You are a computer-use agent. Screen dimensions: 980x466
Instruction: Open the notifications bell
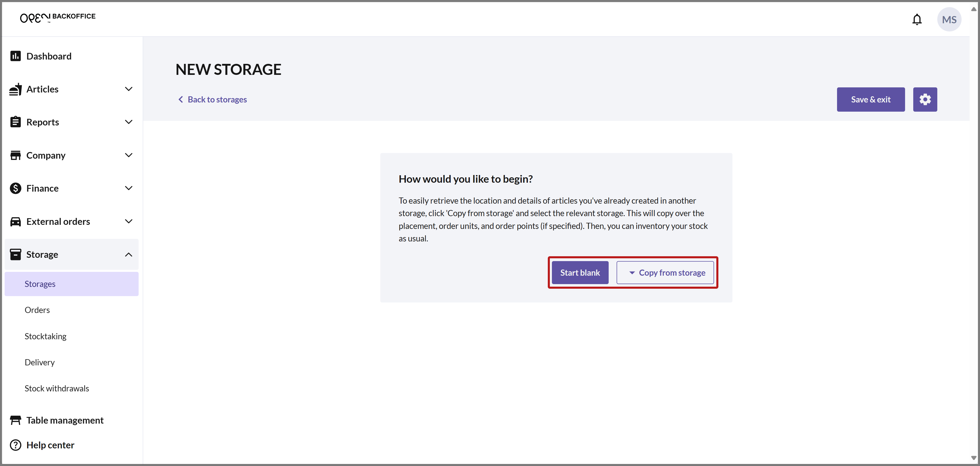917,19
